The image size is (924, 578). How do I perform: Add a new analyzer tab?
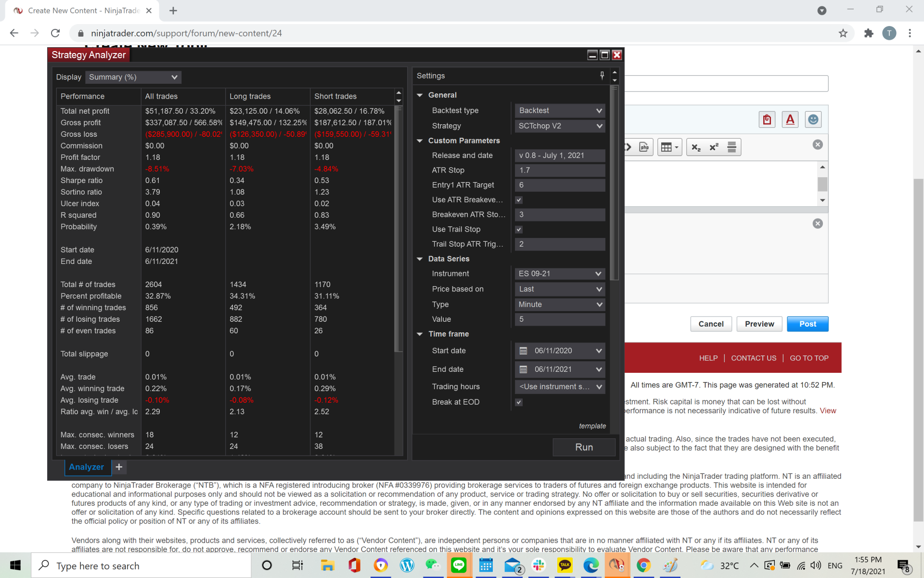point(119,467)
